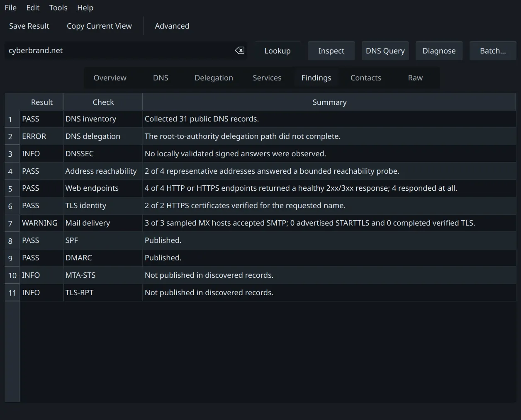Select row header number 7
Image resolution: width=521 pixels, height=420 pixels.
(x=12, y=223)
